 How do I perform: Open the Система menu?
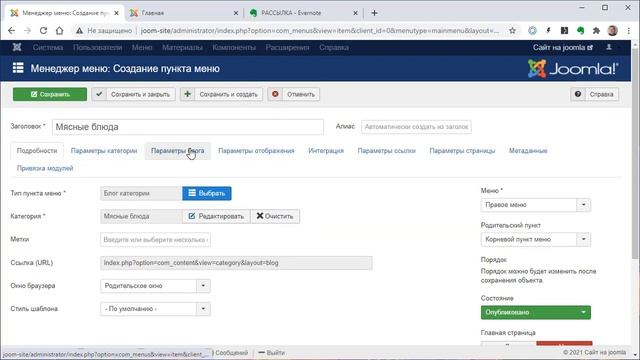pyautogui.click(x=48, y=47)
